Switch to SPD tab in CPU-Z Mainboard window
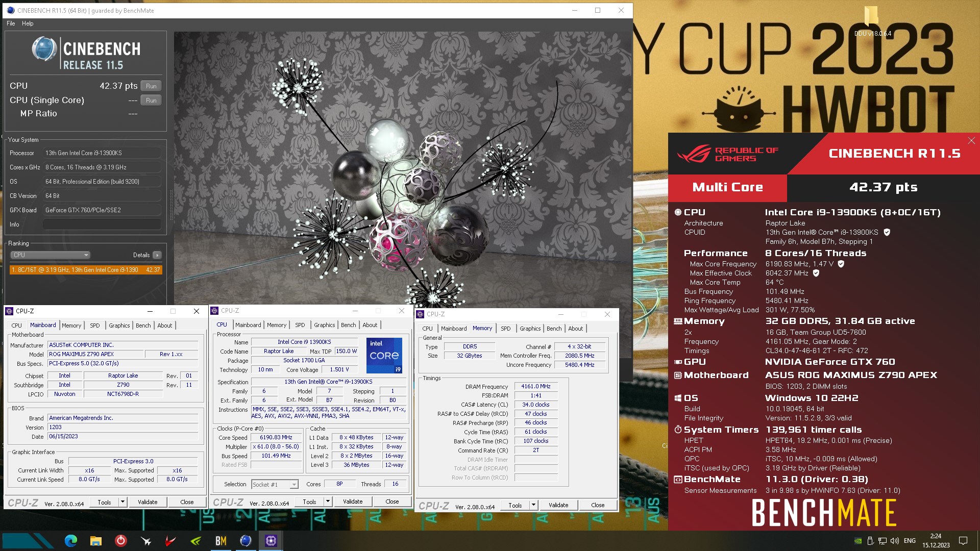The image size is (980, 551). pos(95,325)
